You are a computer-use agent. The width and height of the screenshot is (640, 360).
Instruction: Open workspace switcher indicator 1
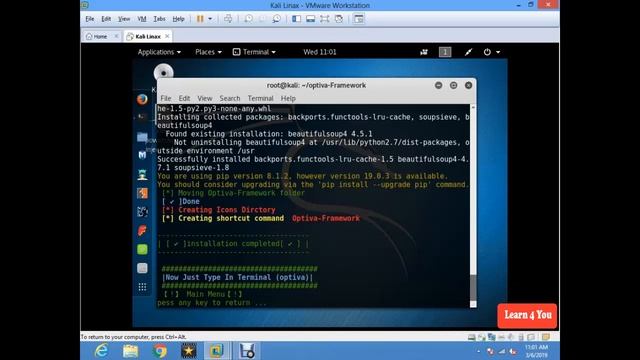point(445,52)
